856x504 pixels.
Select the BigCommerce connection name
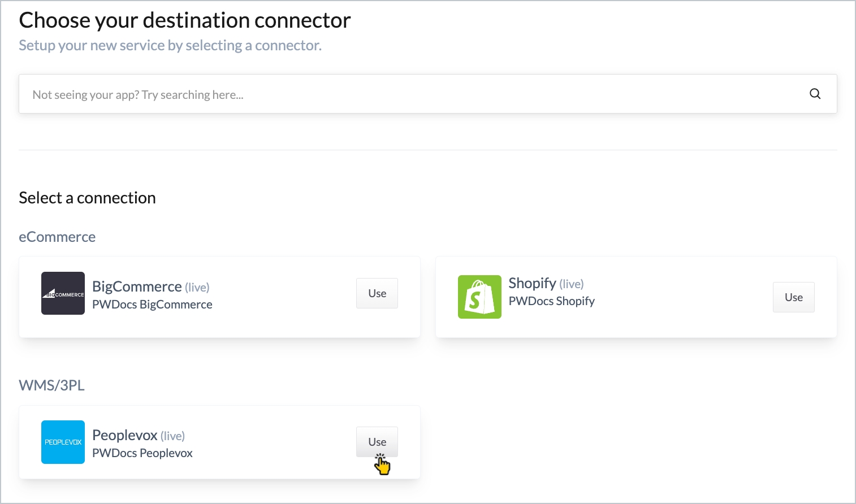click(137, 286)
